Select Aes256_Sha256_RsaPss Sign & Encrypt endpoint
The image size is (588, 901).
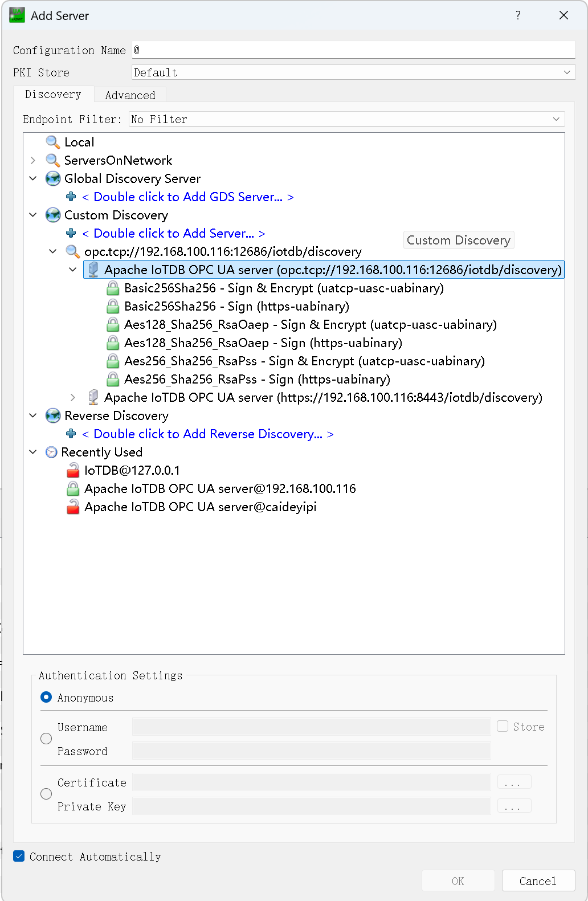pos(304,361)
